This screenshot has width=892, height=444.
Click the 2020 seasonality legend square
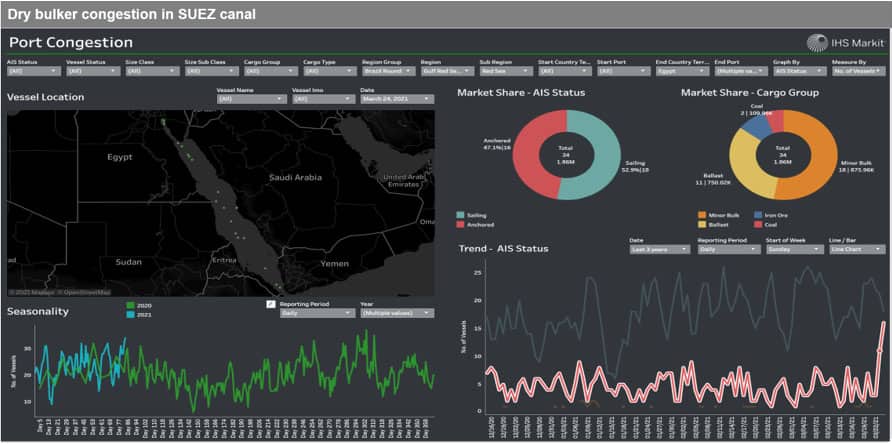(x=130, y=304)
